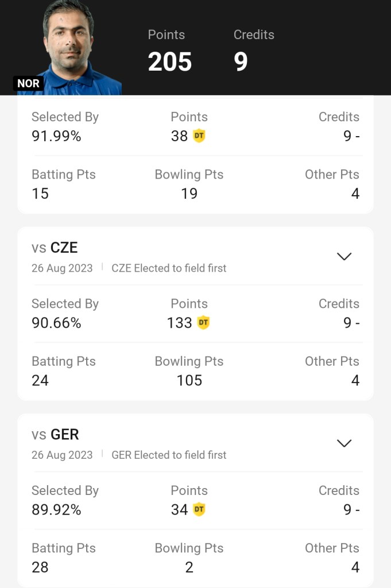This screenshot has width=391, height=588.
Task: Tap Other Pts 4 in CZE card
Action: [x=355, y=380]
